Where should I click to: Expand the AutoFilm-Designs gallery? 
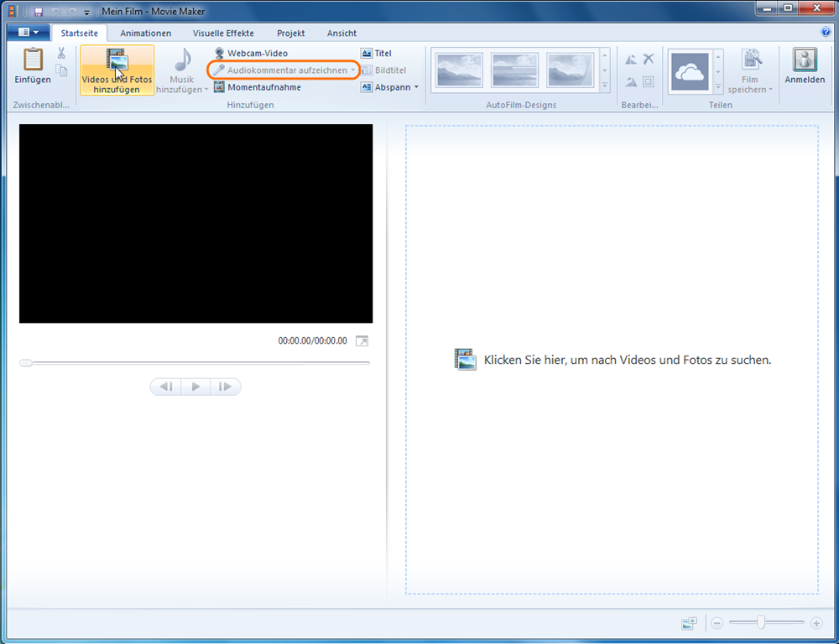[604, 86]
